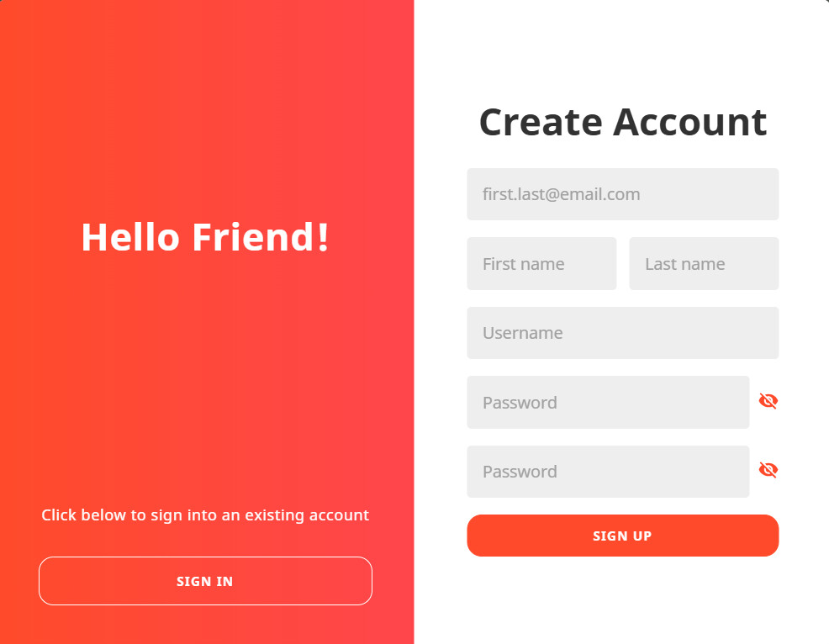
Task: Click the Hello Friend! heading
Action: [205, 237]
